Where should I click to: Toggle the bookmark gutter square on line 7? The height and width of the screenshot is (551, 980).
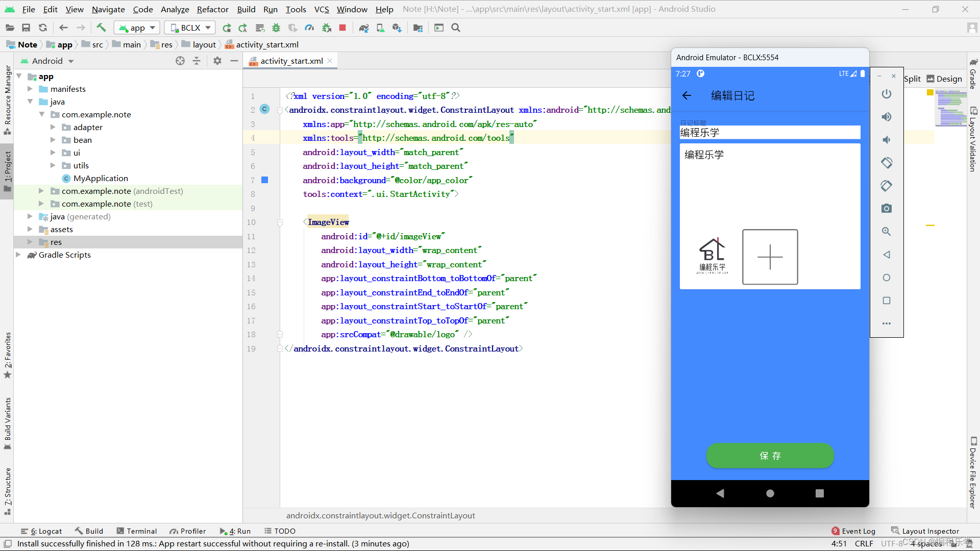click(x=265, y=180)
